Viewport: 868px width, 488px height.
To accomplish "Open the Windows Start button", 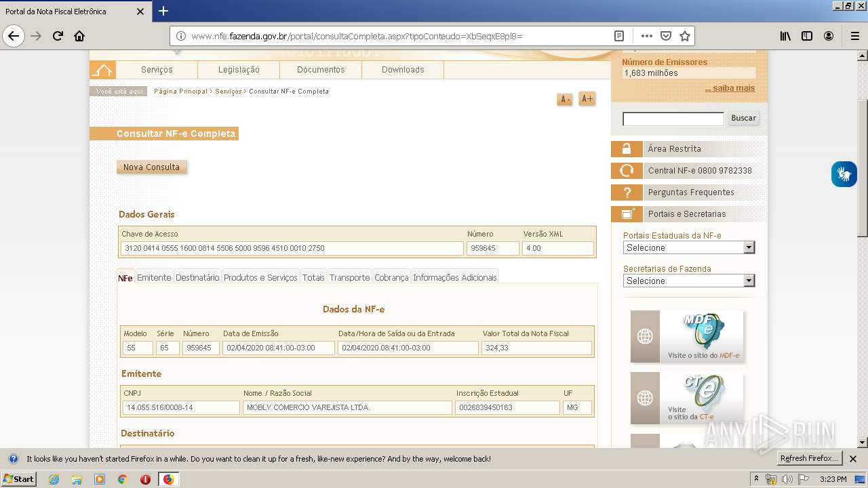I will tap(19, 479).
